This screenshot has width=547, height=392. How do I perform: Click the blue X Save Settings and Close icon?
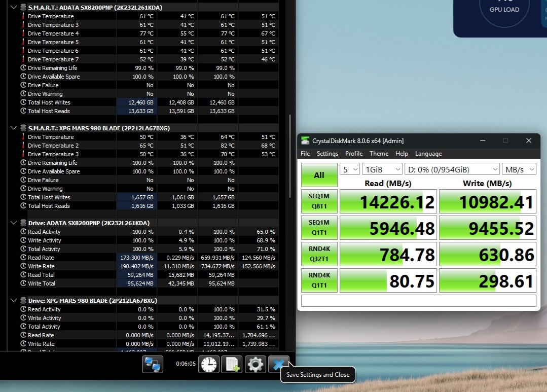coord(278,364)
